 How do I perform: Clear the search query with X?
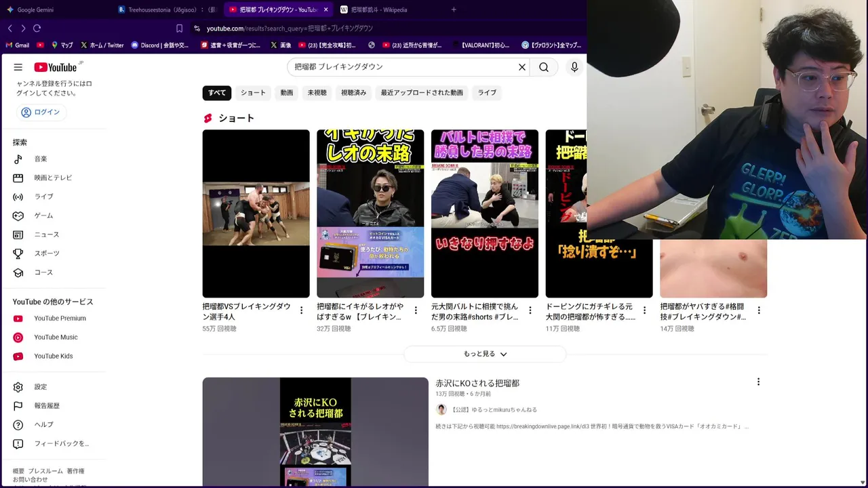[x=522, y=67]
